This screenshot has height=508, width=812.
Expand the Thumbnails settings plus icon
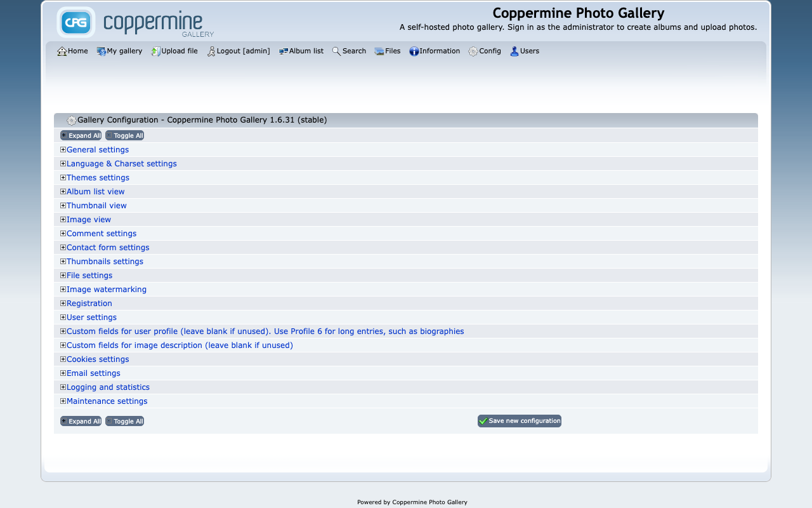pyautogui.click(x=63, y=262)
